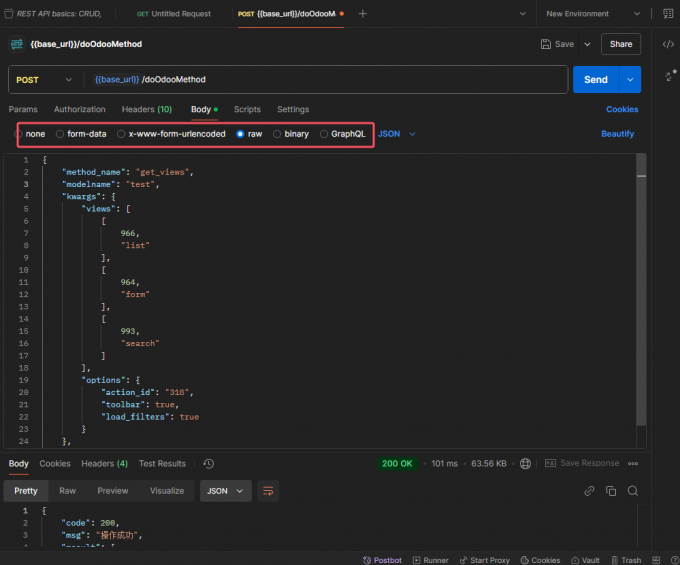Open environment quick look icon
Viewport: 680px width, 565px height.
click(x=668, y=14)
